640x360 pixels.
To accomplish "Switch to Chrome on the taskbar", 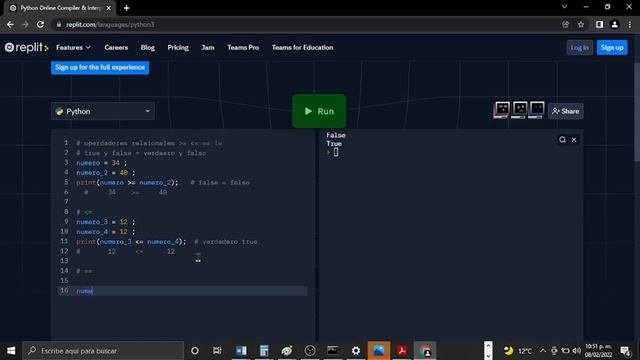I will point(425,351).
